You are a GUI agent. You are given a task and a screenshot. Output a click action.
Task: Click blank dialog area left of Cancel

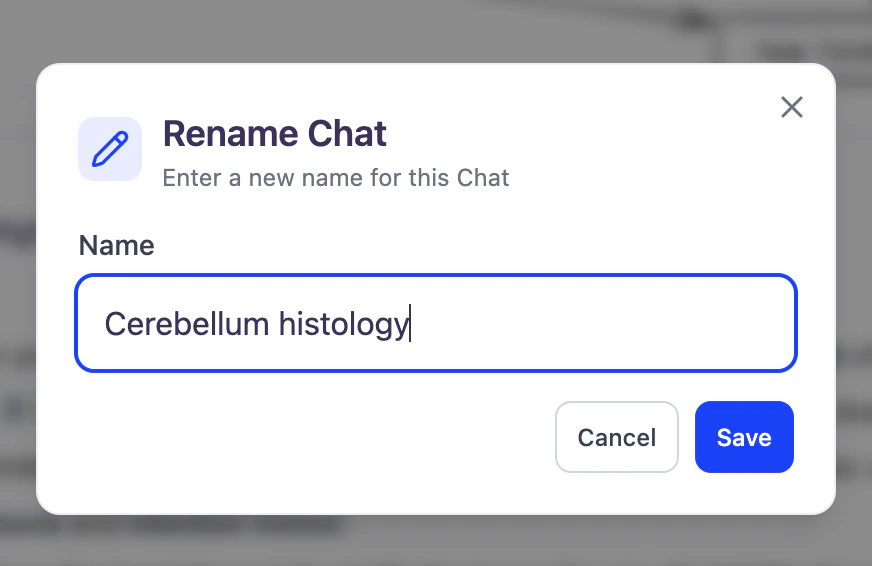[x=300, y=437]
